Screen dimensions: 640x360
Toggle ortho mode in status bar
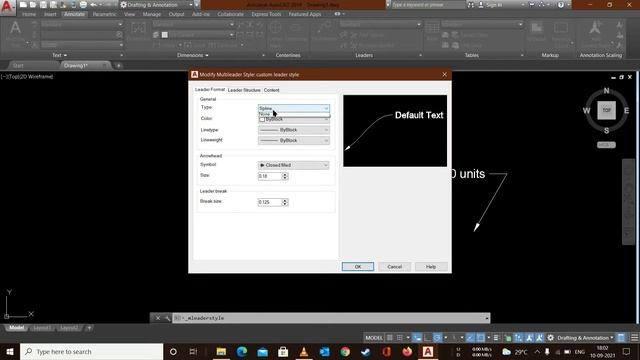coord(427,338)
